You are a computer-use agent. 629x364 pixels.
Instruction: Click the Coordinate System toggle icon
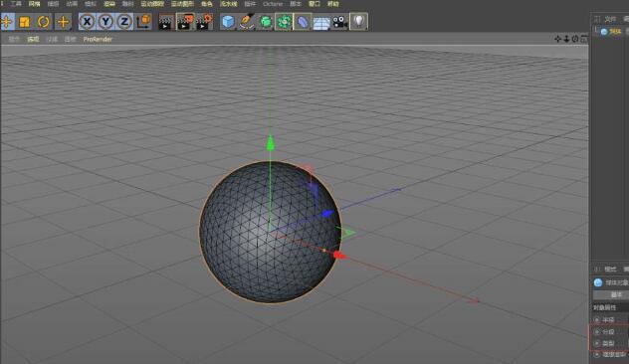[x=143, y=22]
